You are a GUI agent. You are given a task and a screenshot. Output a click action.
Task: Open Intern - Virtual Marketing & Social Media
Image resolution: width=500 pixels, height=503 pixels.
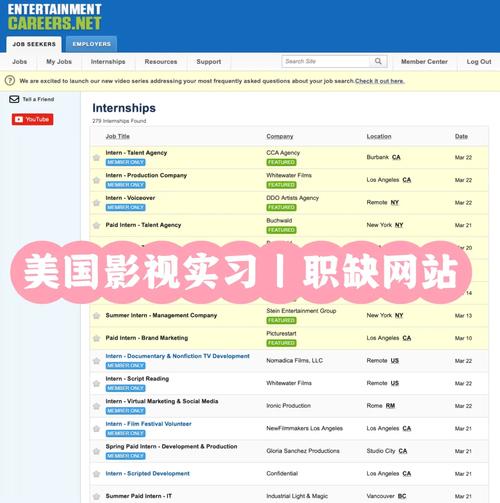point(162,401)
